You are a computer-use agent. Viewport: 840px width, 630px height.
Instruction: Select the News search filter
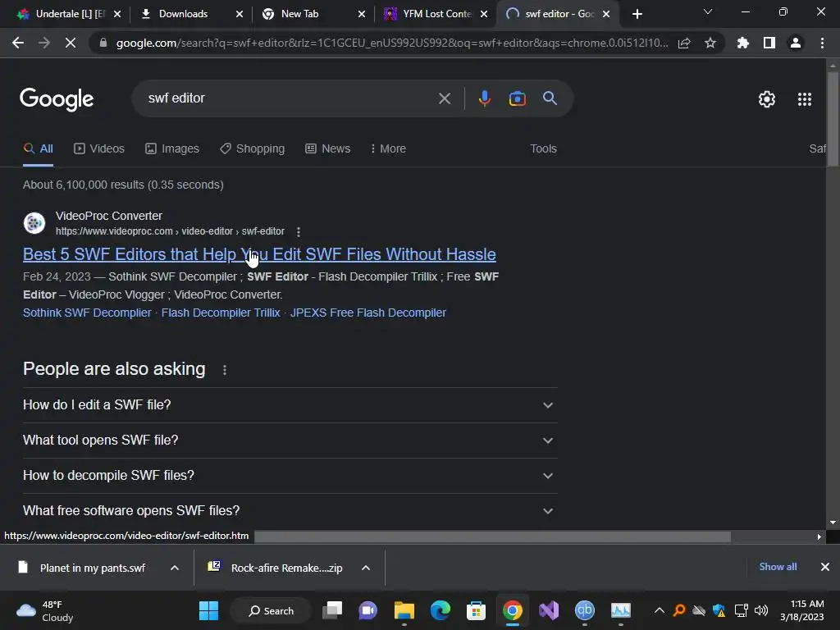pyautogui.click(x=328, y=149)
